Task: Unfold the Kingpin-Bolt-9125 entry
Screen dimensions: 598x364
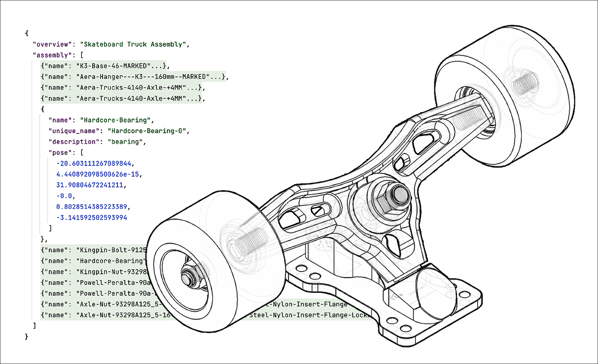Action: coord(94,250)
